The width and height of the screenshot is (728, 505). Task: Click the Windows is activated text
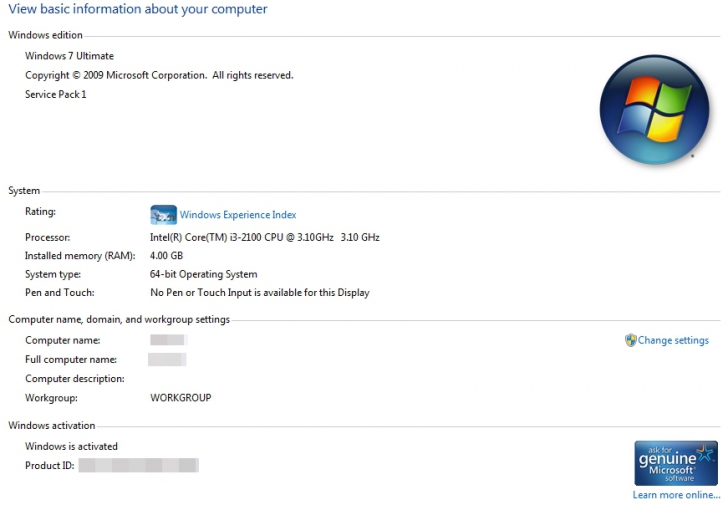coord(72,446)
